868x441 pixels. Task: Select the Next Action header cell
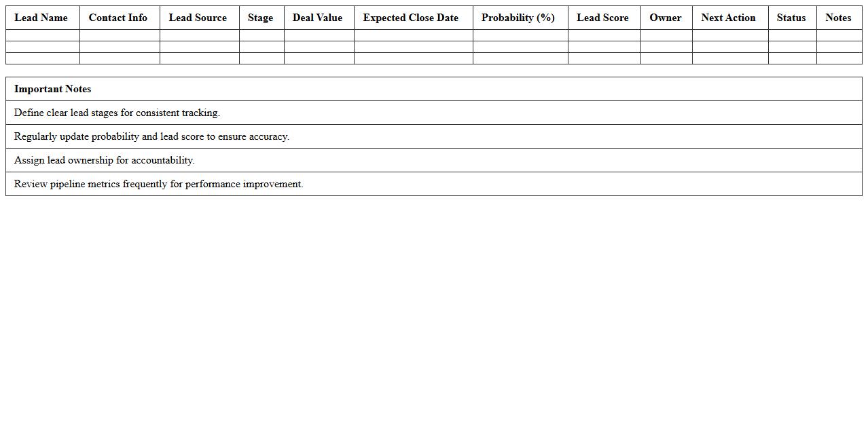tap(728, 18)
